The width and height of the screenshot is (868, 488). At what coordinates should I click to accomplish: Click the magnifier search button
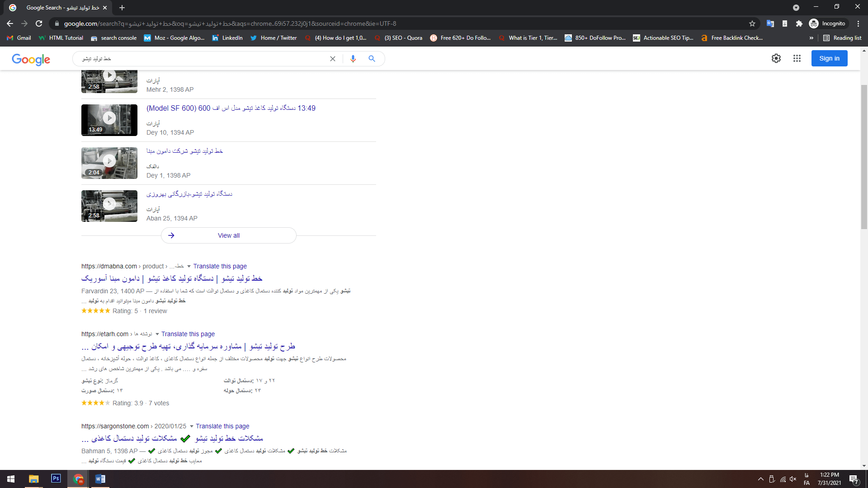click(x=372, y=59)
